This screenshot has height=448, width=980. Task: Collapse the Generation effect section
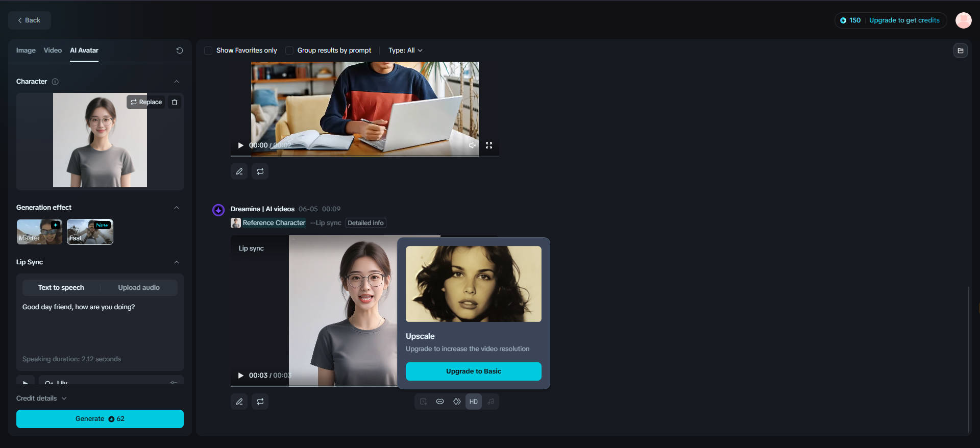pyautogui.click(x=177, y=208)
